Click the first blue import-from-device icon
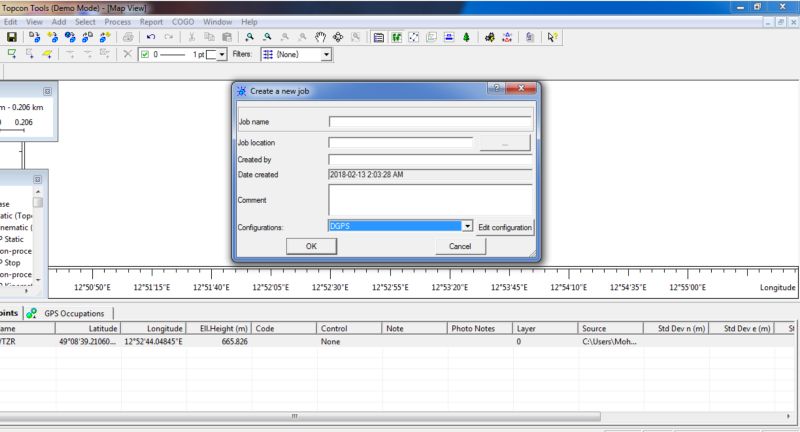This screenshot has width=800, height=432. click(35, 37)
